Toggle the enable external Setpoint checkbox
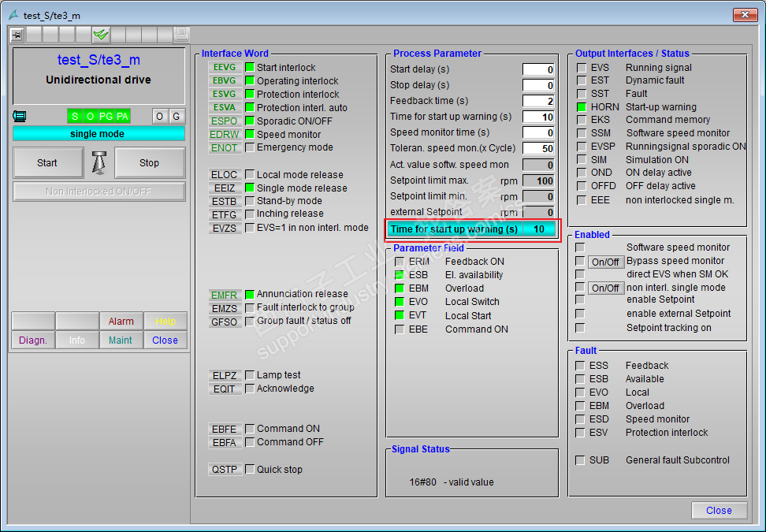The width and height of the screenshot is (766, 532). [580, 314]
